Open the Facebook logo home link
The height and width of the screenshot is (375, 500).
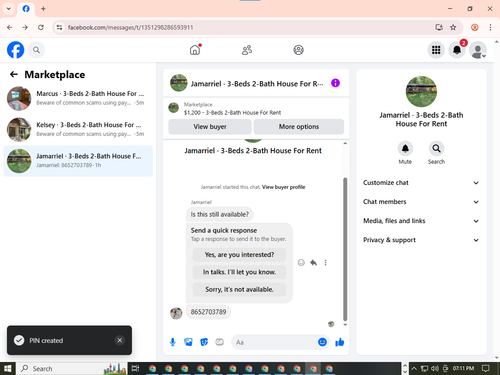[x=15, y=50]
